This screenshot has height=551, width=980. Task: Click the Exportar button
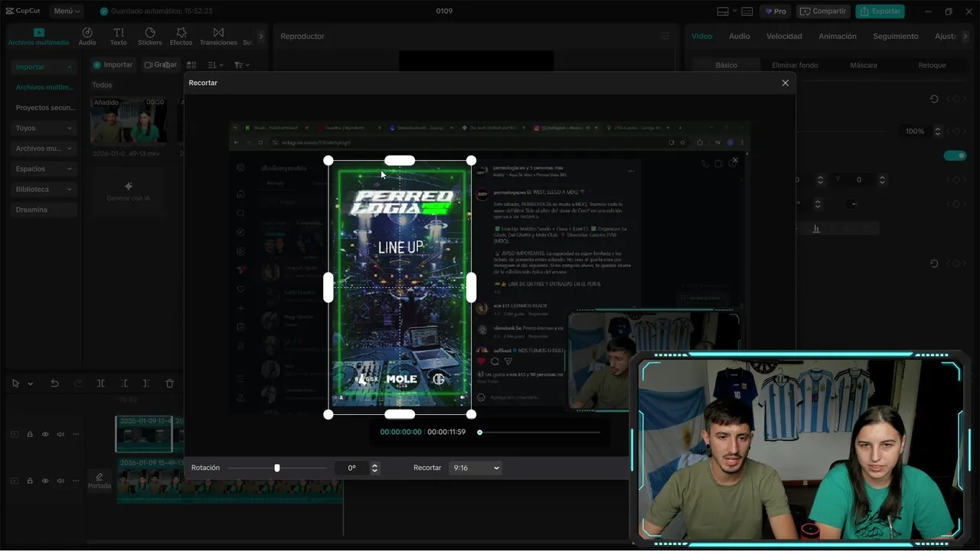point(880,11)
